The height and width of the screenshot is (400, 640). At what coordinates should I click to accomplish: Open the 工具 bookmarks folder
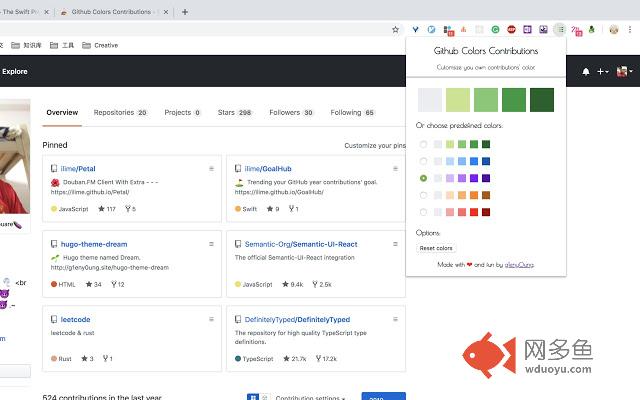62,45
